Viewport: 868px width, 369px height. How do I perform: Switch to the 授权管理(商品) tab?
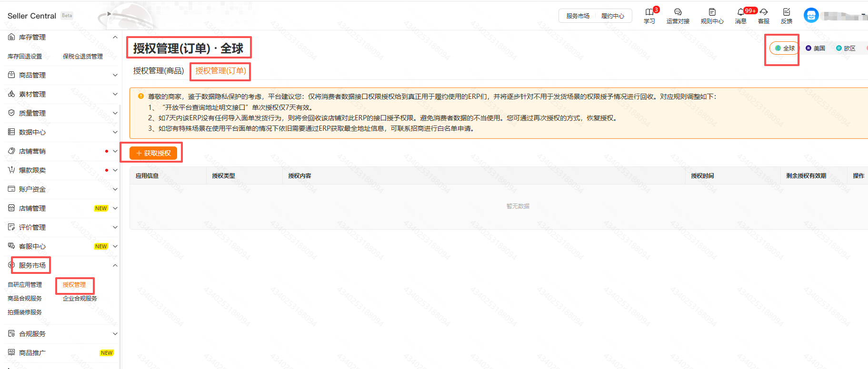coord(158,71)
